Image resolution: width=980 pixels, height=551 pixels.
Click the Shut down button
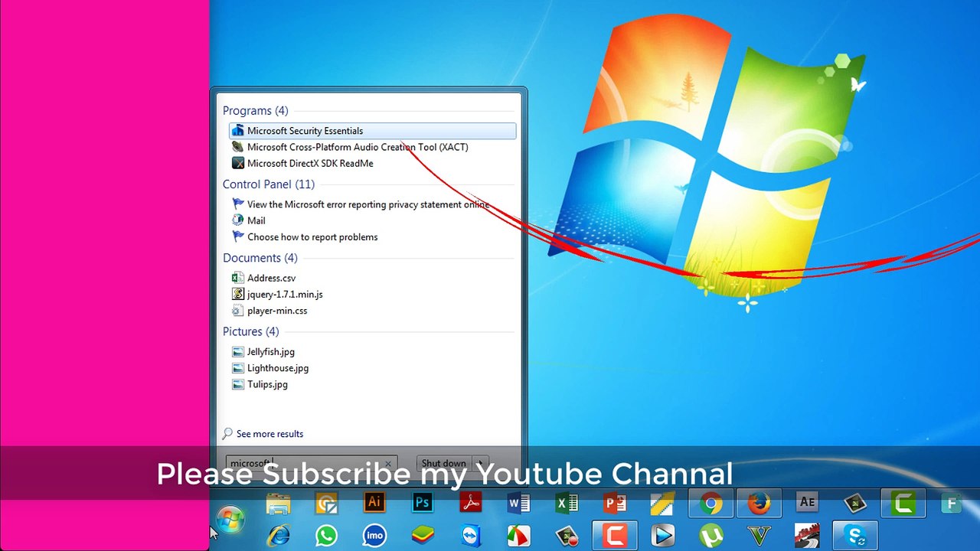click(444, 463)
